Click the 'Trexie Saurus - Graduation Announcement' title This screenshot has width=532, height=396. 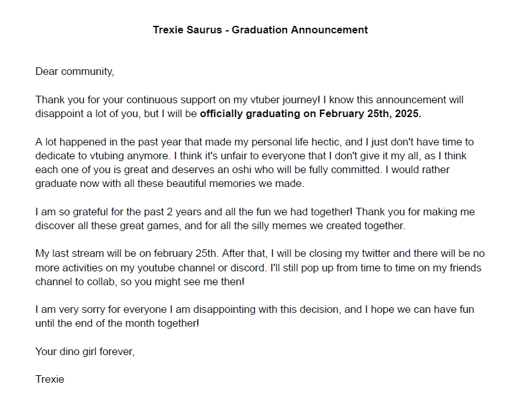(x=260, y=30)
